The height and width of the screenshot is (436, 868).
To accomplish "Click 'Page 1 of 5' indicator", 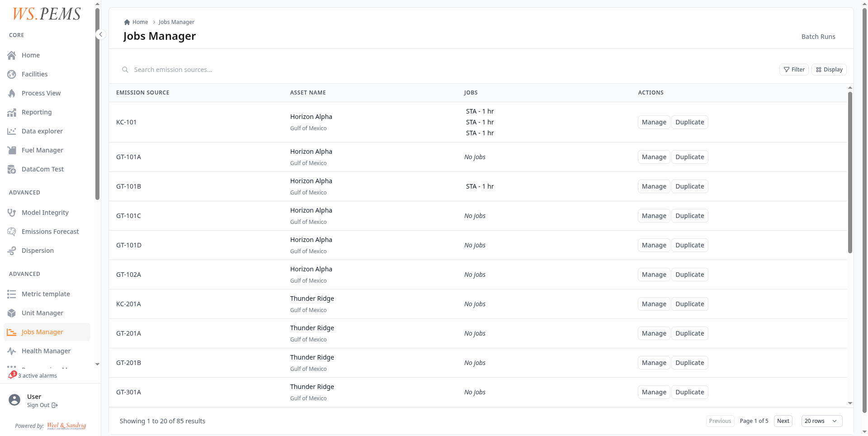I will point(754,421).
